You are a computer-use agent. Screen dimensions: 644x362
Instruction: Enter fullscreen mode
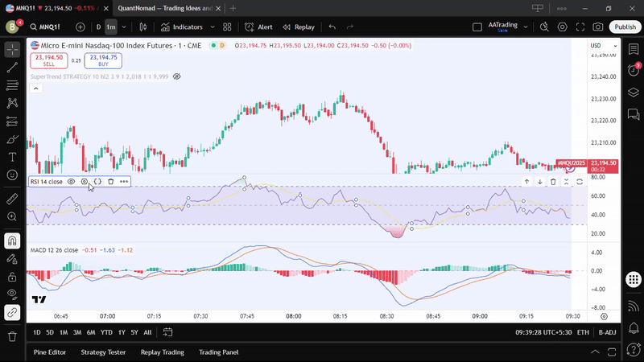pos(580,27)
